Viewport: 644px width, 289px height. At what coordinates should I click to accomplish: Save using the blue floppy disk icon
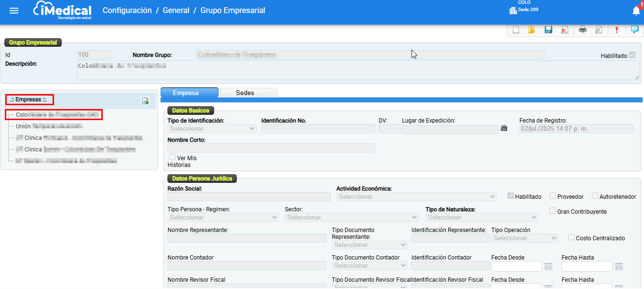click(x=548, y=30)
